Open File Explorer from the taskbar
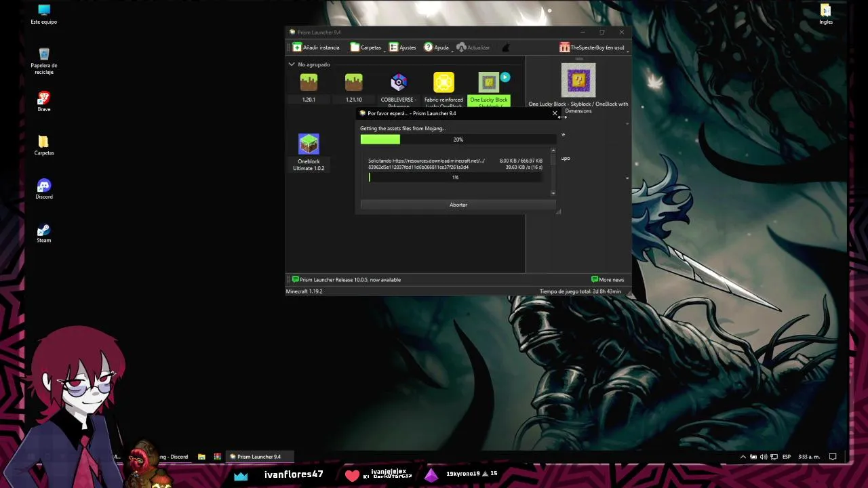Image resolution: width=868 pixels, height=488 pixels. (x=201, y=457)
